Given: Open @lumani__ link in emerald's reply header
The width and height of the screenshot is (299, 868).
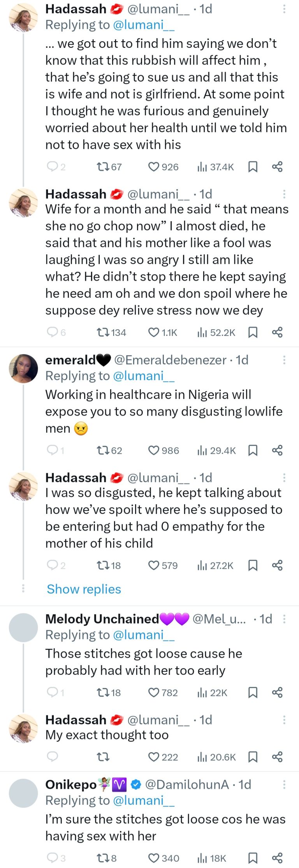Looking at the screenshot, I should [x=143, y=376].
